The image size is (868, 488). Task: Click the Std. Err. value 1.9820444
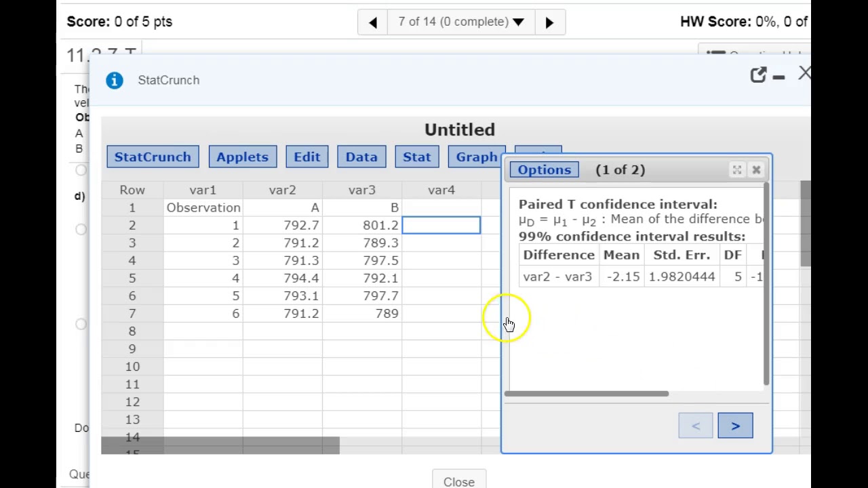coord(682,277)
